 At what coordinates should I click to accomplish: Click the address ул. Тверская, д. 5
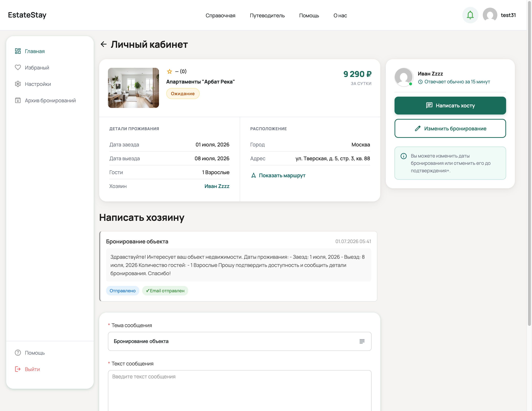click(x=333, y=159)
